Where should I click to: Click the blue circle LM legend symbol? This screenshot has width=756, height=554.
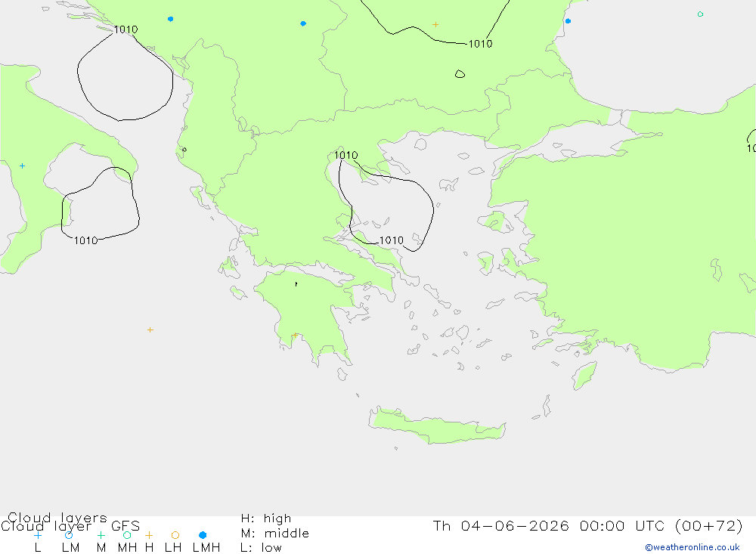click(x=69, y=535)
